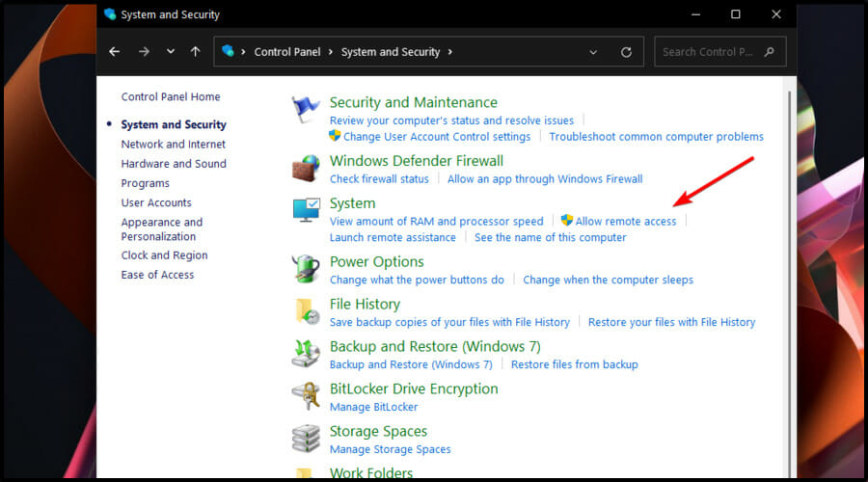The image size is (868, 482).
Task: Open the Power Options battery icon
Action: (x=306, y=269)
